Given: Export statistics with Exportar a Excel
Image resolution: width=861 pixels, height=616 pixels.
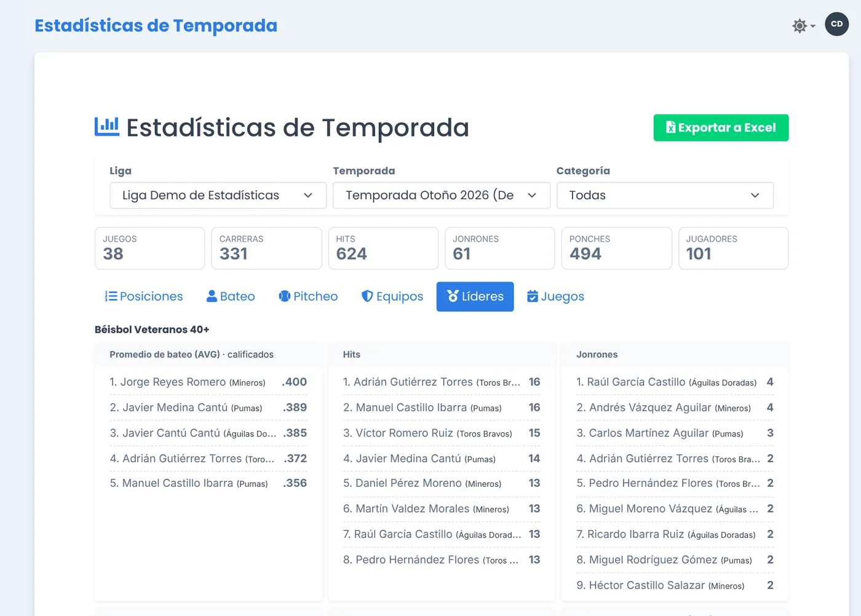Looking at the screenshot, I should tap(721, 128).
